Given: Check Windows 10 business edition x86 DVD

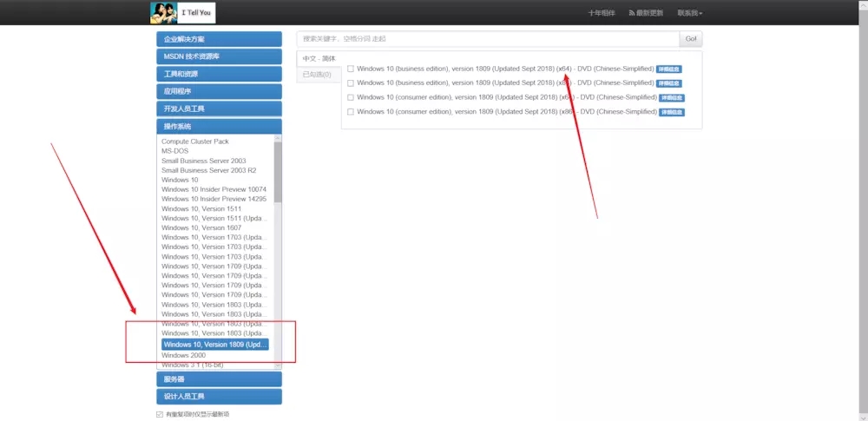Looking at the screenshot, I should click(351, 83).
